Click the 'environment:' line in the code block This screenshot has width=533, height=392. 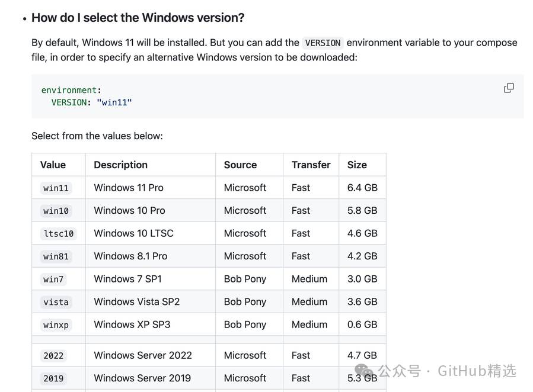tap(71, 90)
